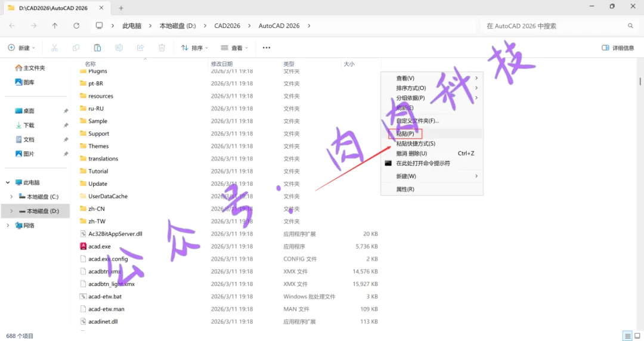Click the search magnifier icon

[630, 26]
